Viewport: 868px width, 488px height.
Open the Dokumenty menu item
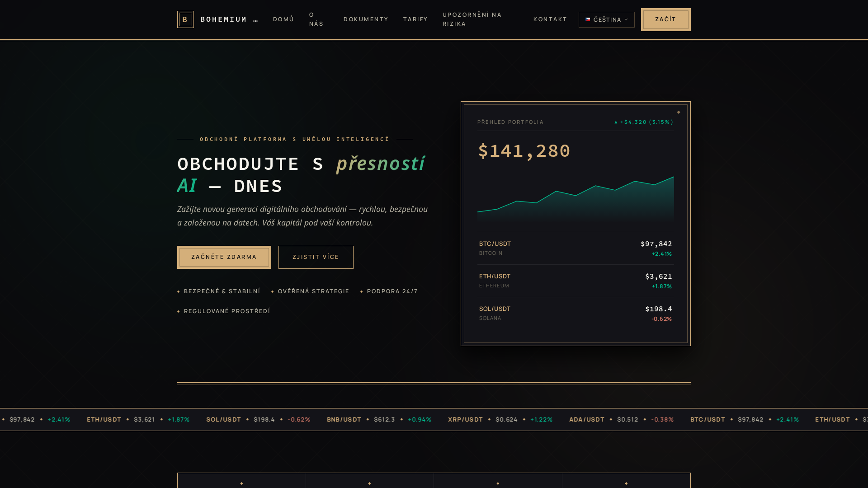tap(366, 19)
